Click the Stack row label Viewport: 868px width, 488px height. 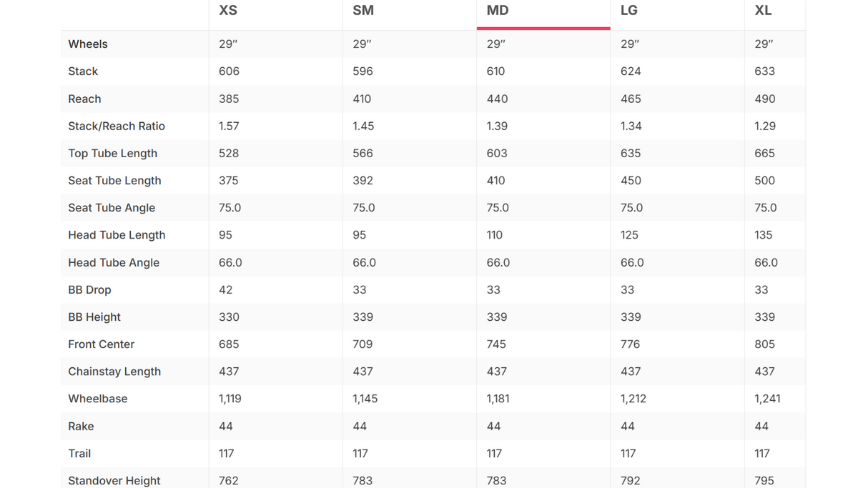tap(83, 71)
